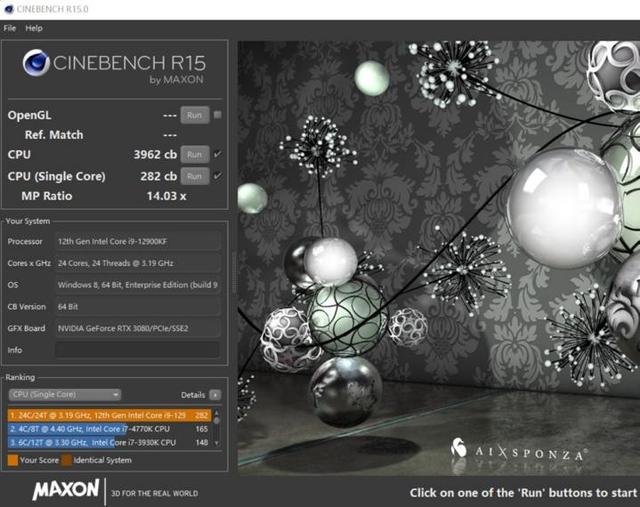The height and width of the screenshot is (507, 640).
Task: Run the CPU benchmark
Action: click(x=194, y=154)
